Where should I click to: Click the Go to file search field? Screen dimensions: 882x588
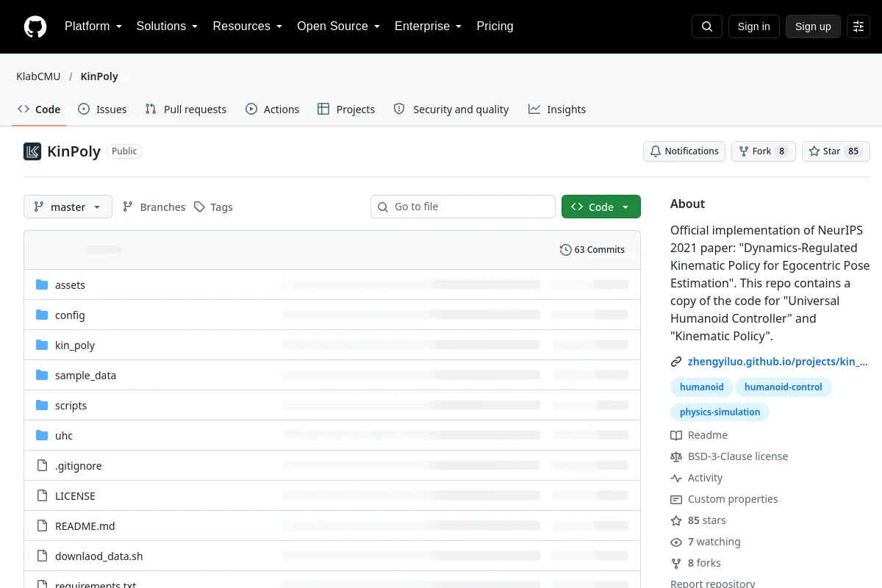(x=463, y=207)
